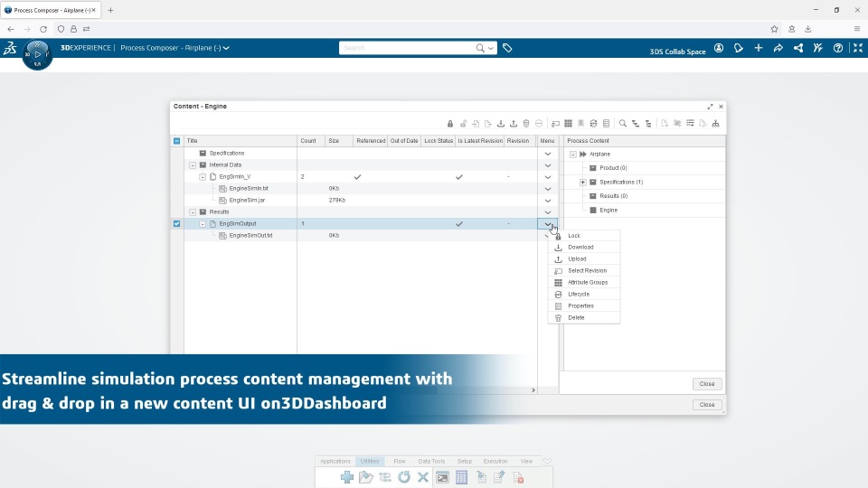Collapse the EngSimOutput tree node

(203, 223)
